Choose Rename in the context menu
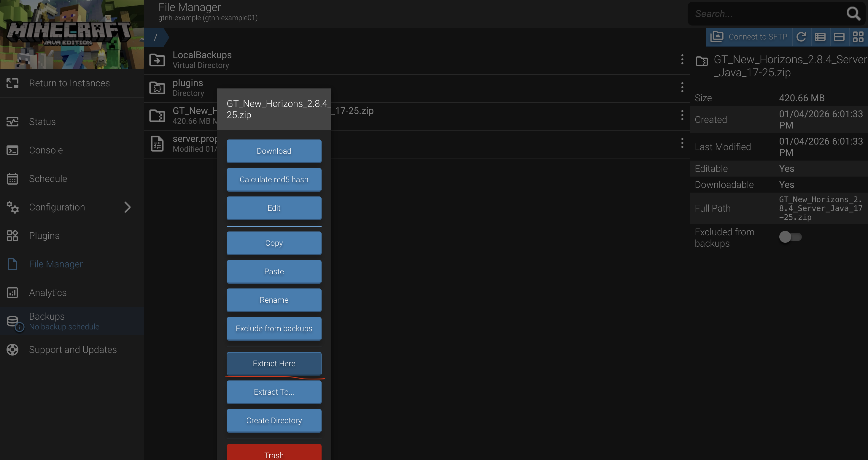Image resolution: width=868 pixels, height=460 pixels. (274, 300)
